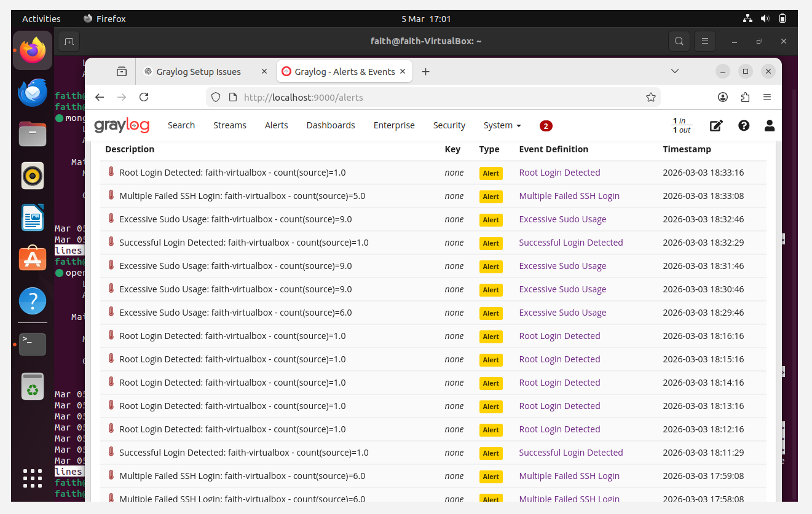This screenshot has width=812, height=514.
Task: Go to the Dashboards page
Action: pos(331,125)
